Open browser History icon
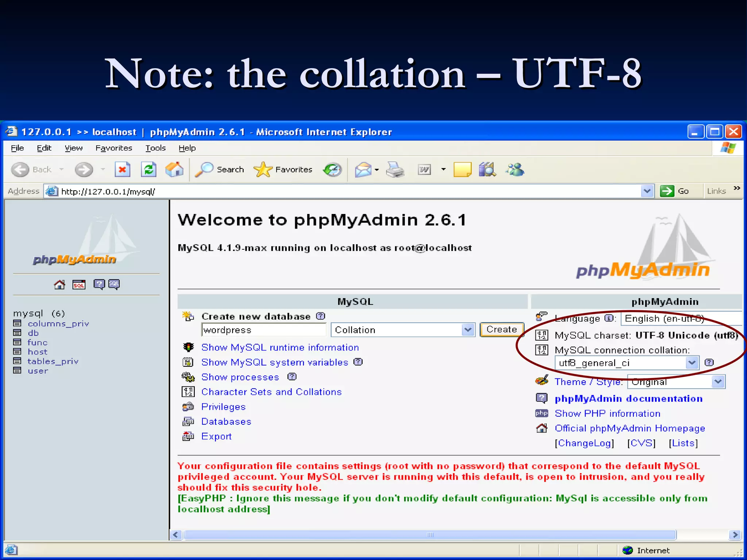Viewport: 747px width, 560px height. point(332,170)
